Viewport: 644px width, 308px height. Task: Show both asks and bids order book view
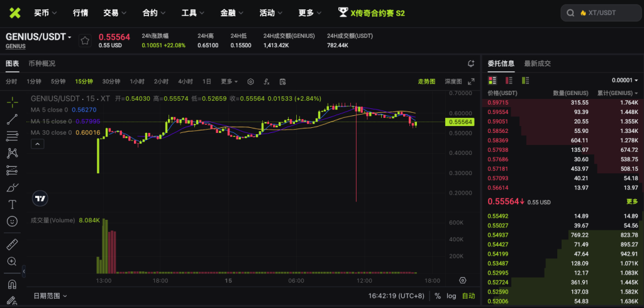click(492, 81)
